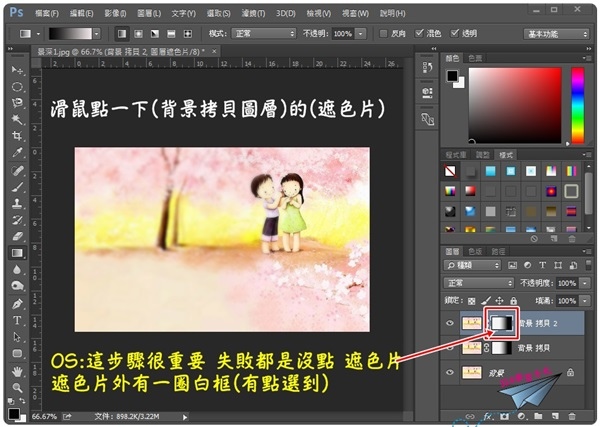Open the 檔案(F) menu
Viewport: 600px width, 427px height.
pyautogui.click(x=47, y=14)
